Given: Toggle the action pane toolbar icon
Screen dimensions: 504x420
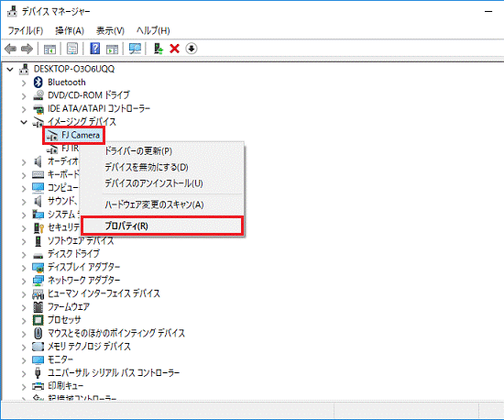Looking at the screenshot, I should [x=112, y=49].
